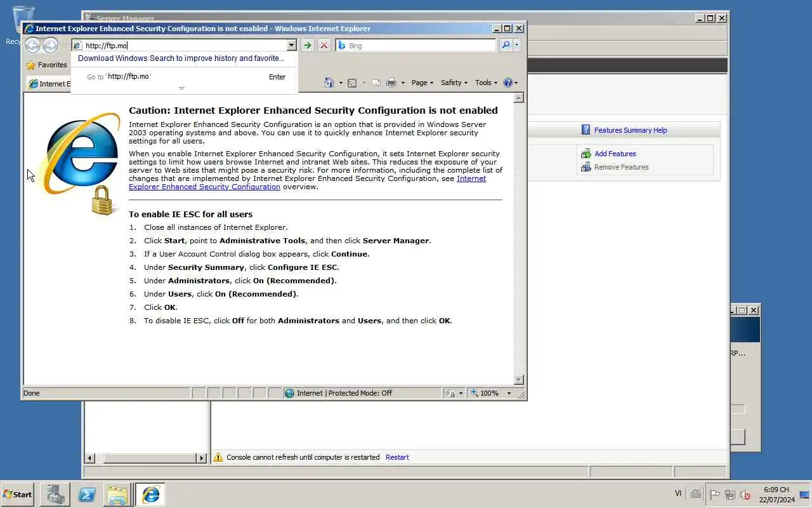Click Features Summary Help icon in Server Manager
Viewport: 812px width, 508px height.
pos(586,130)
